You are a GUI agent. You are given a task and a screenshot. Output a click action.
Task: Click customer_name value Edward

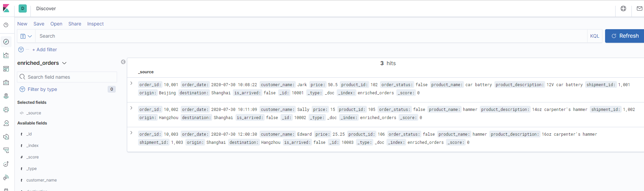point(305,134)
